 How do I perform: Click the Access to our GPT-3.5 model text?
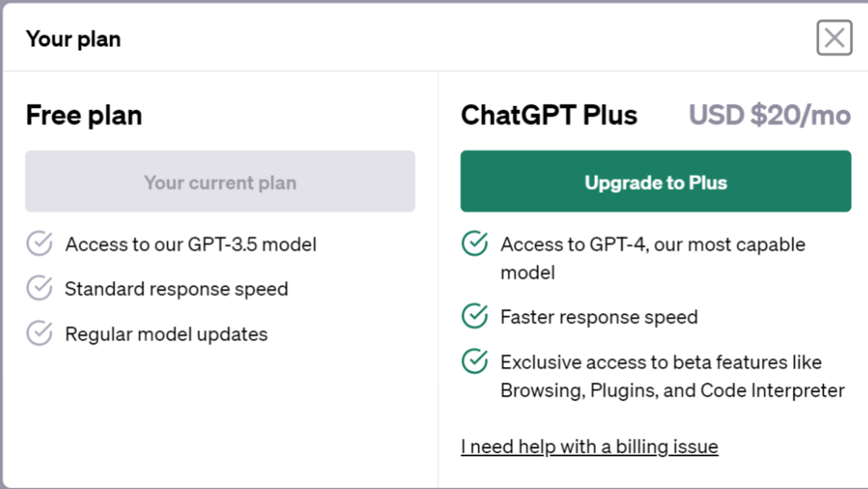190,244
